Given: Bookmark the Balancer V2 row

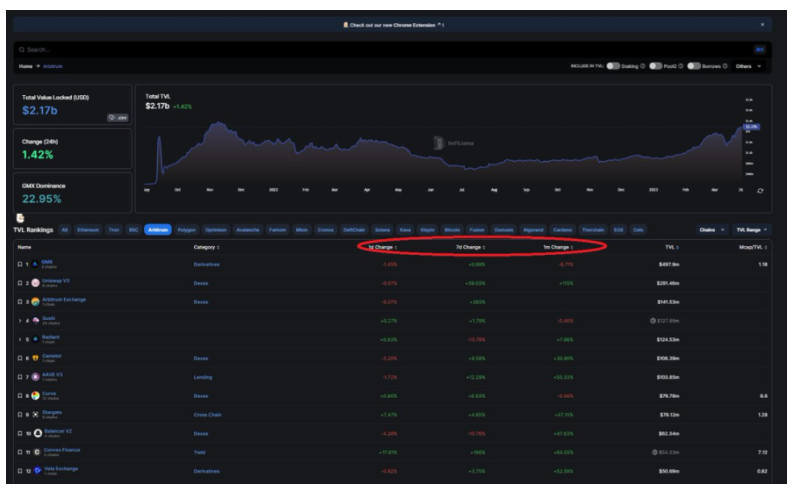Looking at the screenshot, I should 20,433.
